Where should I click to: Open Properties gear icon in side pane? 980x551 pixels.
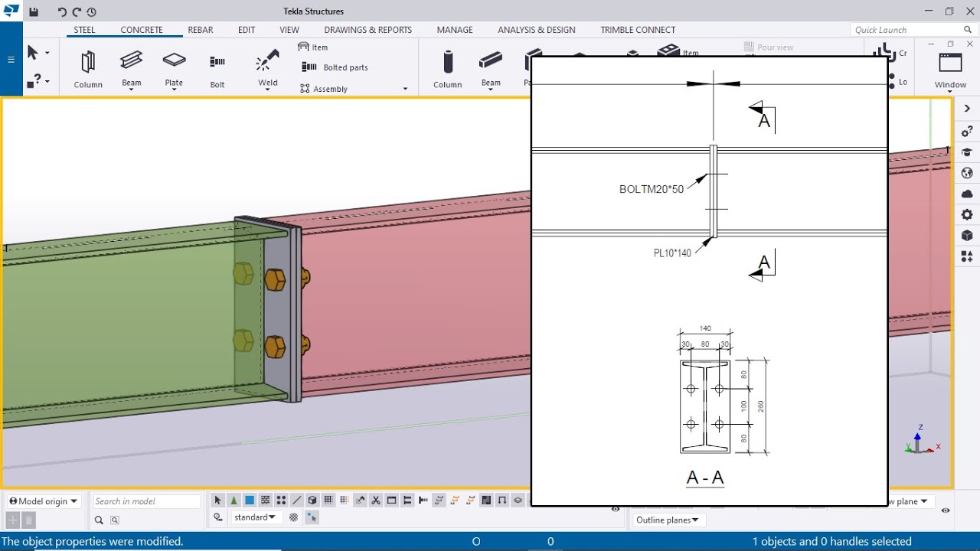point(967,215)
